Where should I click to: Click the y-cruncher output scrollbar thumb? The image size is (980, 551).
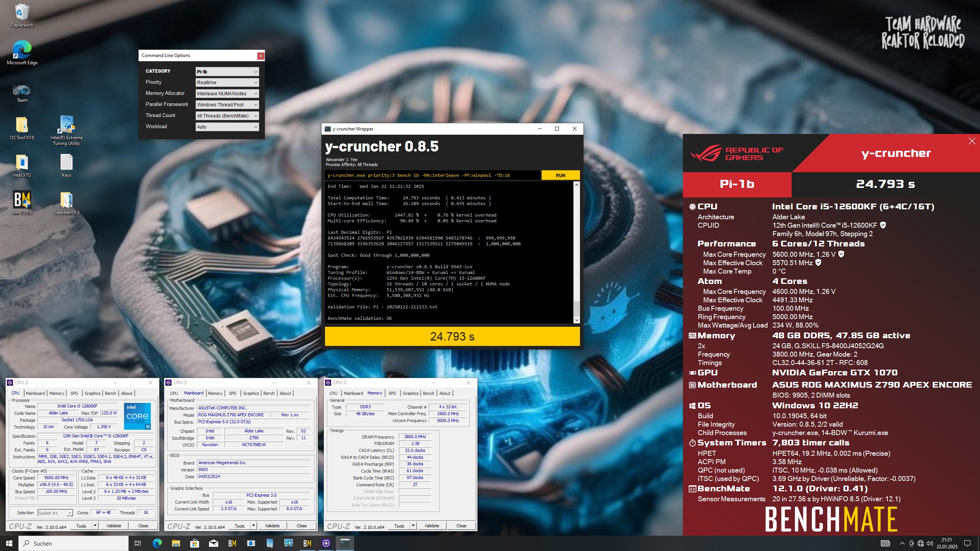577,308
